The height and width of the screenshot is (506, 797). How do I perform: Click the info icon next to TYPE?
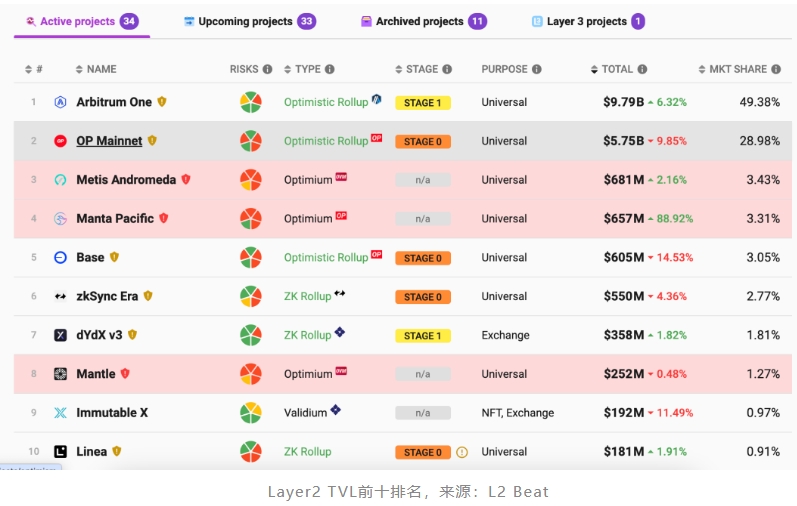[x=330, y=69]
